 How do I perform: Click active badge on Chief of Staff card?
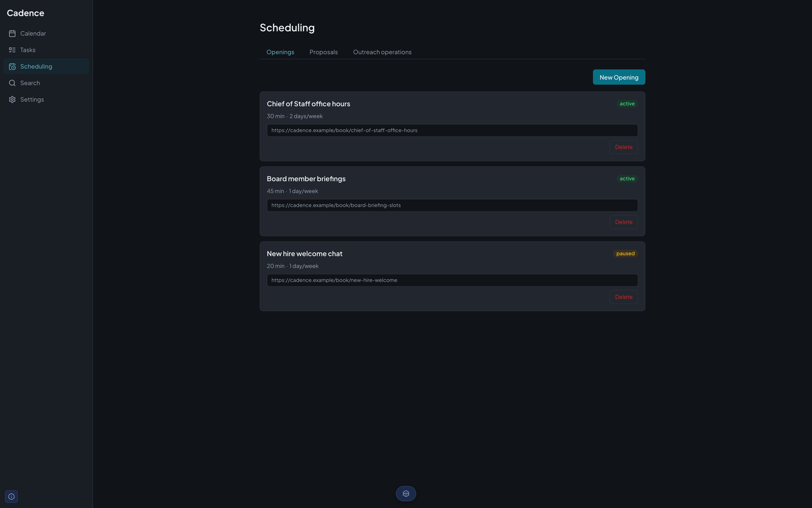pos(627,104)
